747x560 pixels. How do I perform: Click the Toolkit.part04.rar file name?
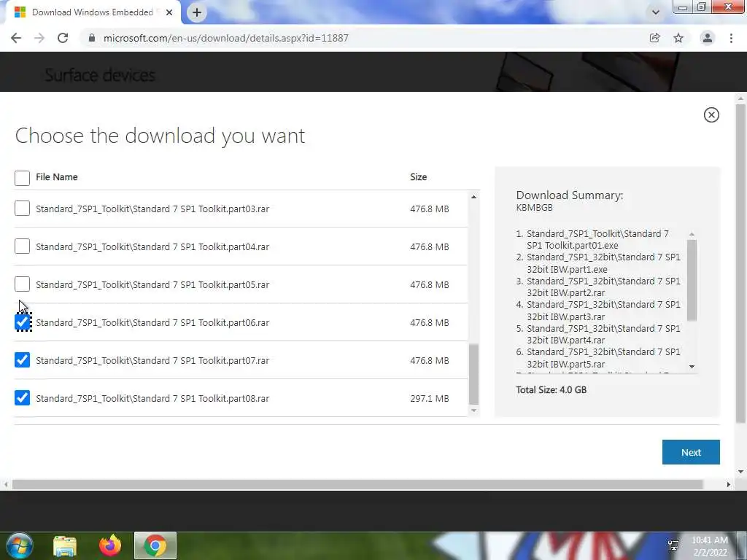[152, 246]
